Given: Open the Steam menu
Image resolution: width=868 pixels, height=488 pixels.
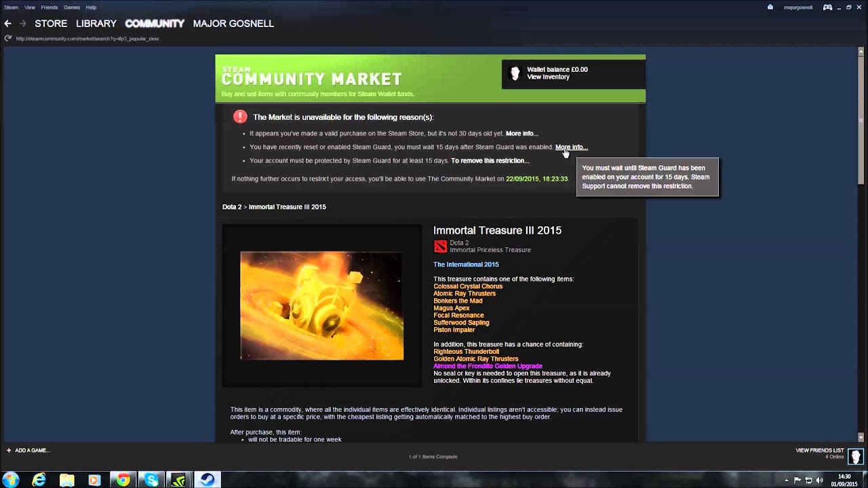Looking at the screenshot, I should click(11, 7).
